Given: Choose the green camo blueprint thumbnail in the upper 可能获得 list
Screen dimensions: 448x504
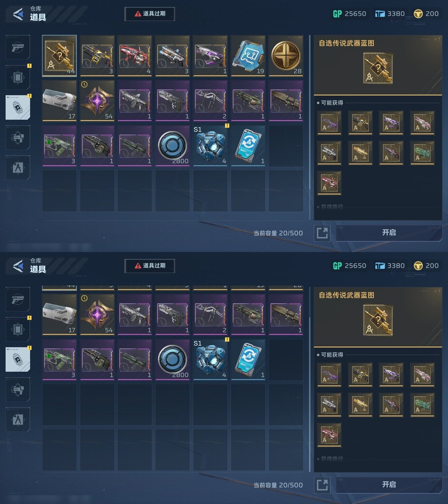Looking at the screenshot, I should coord(422,153).
